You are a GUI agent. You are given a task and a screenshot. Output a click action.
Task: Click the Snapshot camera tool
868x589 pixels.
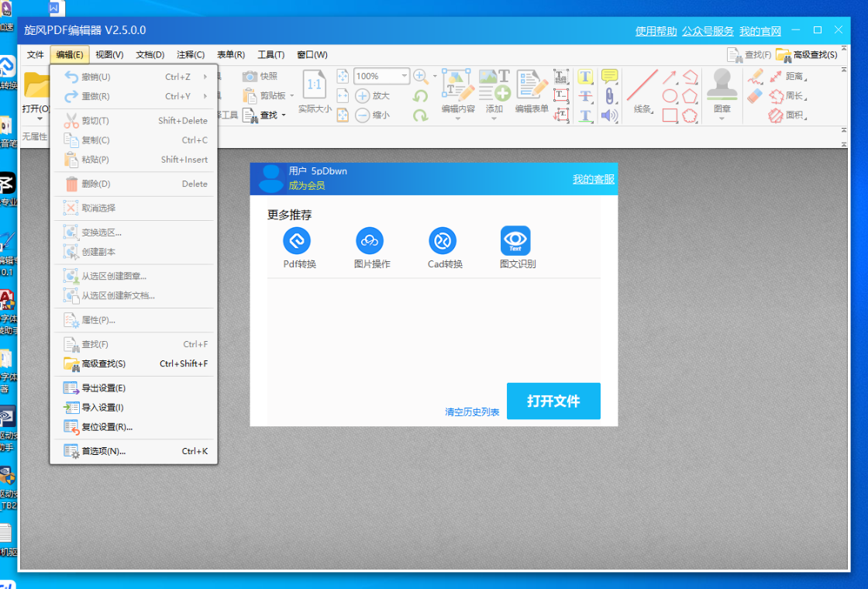(x=260, y=77)
